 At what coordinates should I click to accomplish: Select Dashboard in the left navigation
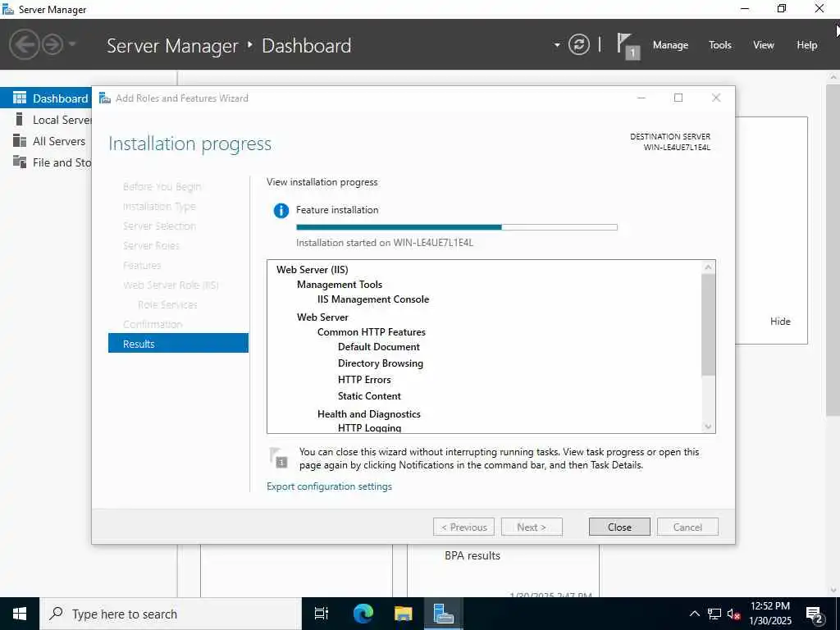click(x=46, y=98)
